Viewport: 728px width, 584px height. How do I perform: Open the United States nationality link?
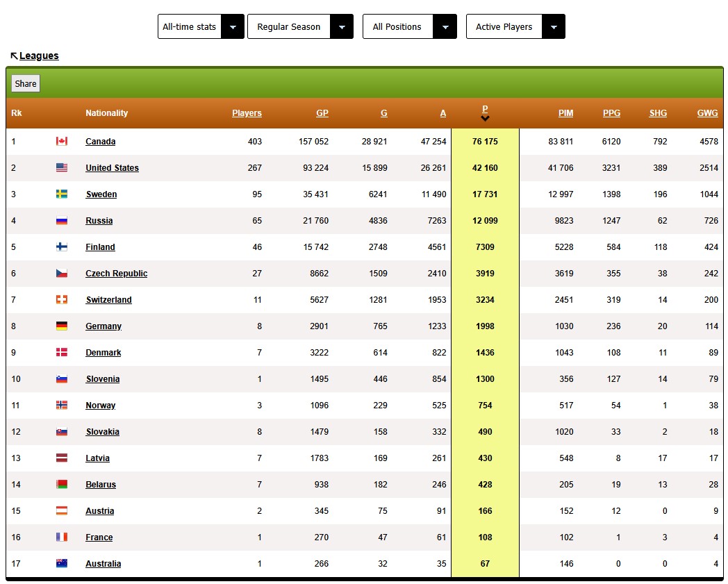112,167
